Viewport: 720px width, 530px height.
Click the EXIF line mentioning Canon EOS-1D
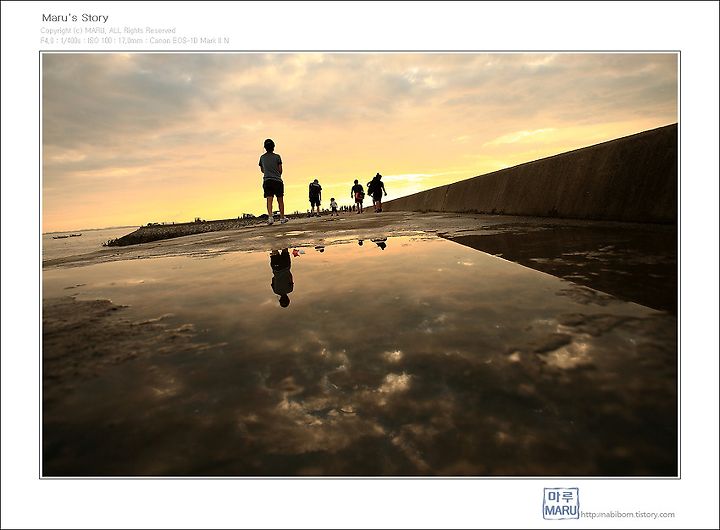pyautogui.click(x=135, y=40)
